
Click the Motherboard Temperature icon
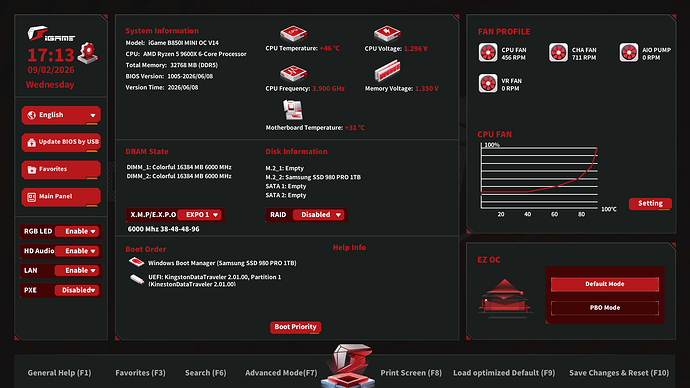[x=293, y=110]
